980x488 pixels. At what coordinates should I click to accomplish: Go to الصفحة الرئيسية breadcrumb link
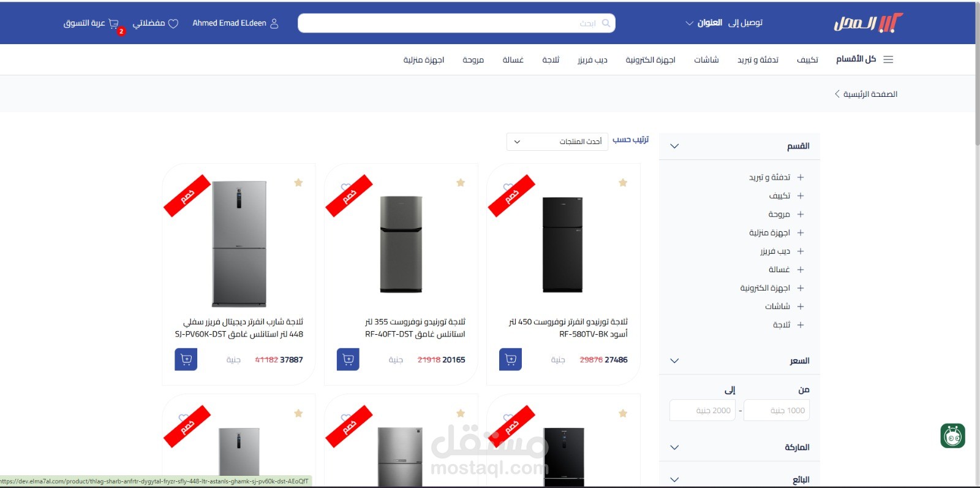pos(870,94)
